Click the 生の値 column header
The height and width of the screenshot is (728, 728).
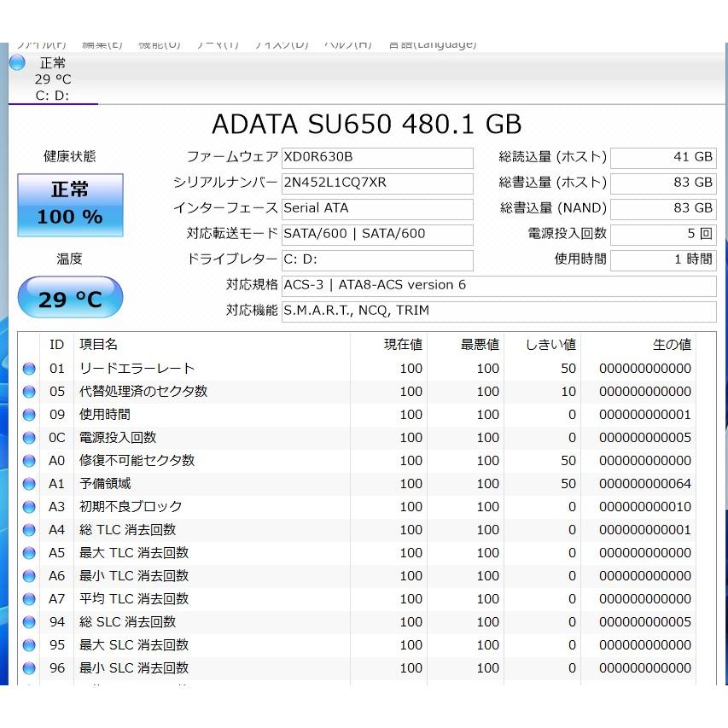(638, 345)
